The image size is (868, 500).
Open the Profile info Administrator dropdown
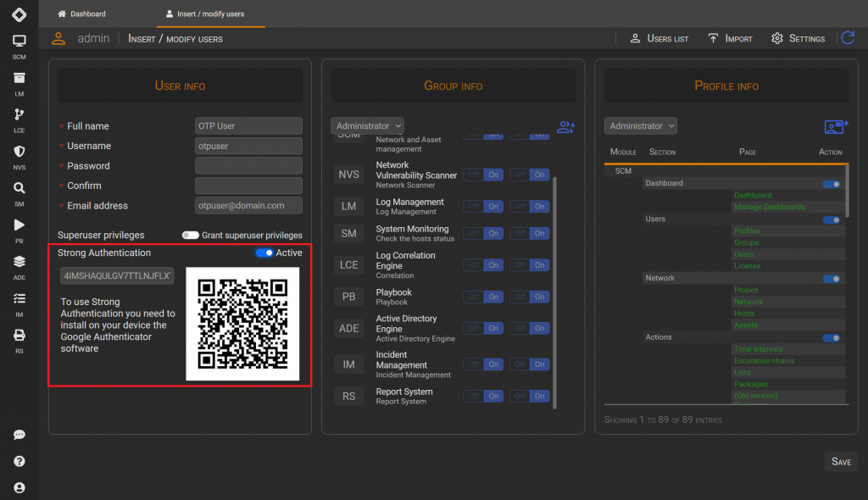pyautogui.click(x=641, y=125)
